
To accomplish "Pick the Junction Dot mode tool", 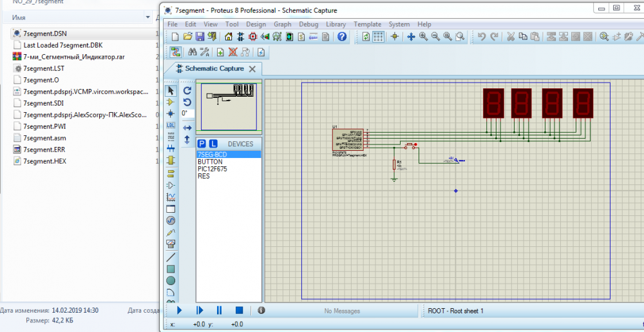I will [x=171, y=113].
